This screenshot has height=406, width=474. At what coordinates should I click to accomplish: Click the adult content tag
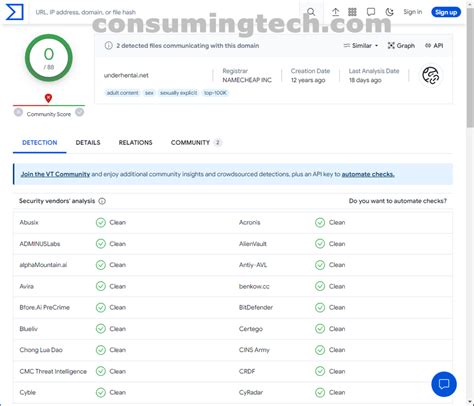point(122,93)
